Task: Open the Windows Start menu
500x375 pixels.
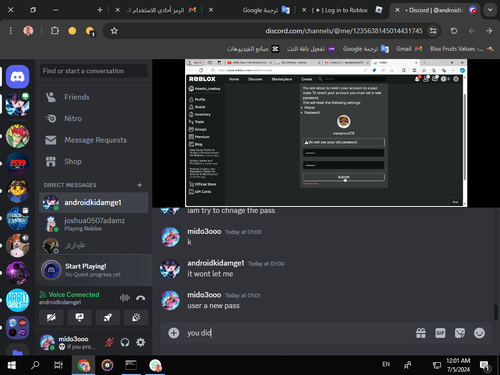Action: pyautogui.click(x=12, y=365)
